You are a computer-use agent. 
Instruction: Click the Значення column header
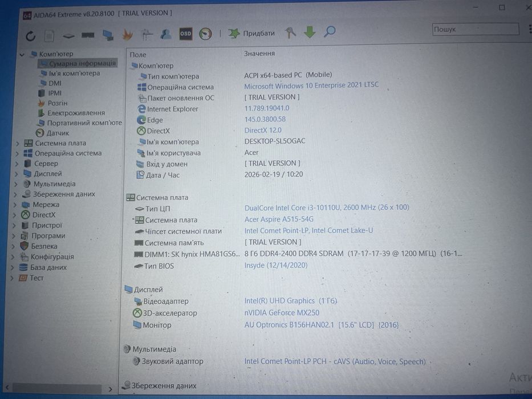pos(259,53)
